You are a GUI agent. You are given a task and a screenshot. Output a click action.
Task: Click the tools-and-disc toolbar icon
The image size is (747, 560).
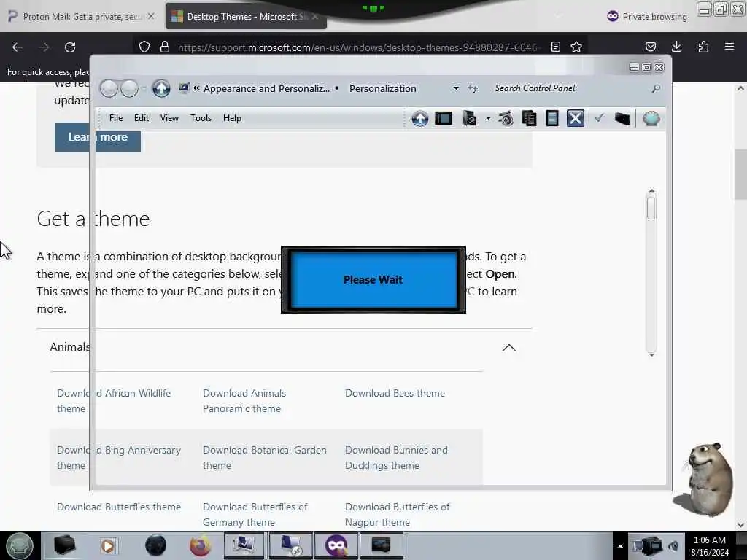tap(506, 118)
